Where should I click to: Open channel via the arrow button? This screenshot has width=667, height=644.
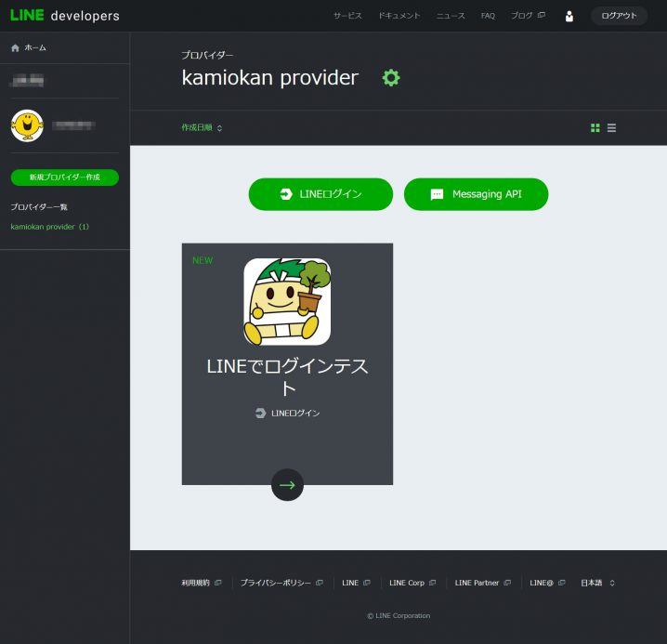[288, 485]
